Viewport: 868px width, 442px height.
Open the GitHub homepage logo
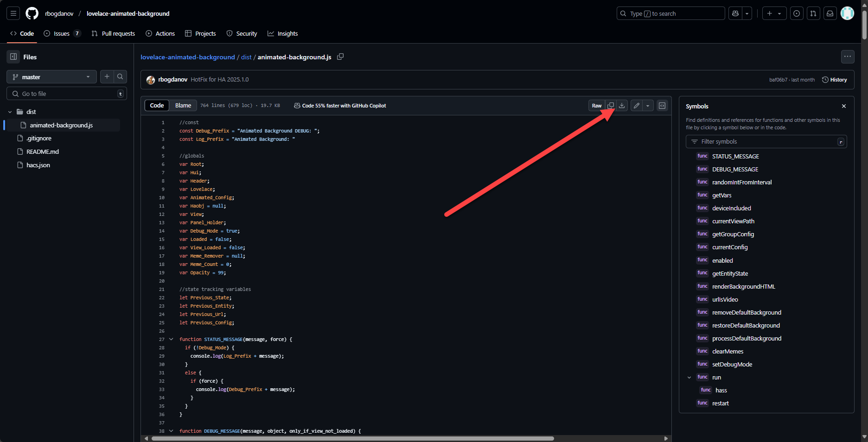point(32,13)
